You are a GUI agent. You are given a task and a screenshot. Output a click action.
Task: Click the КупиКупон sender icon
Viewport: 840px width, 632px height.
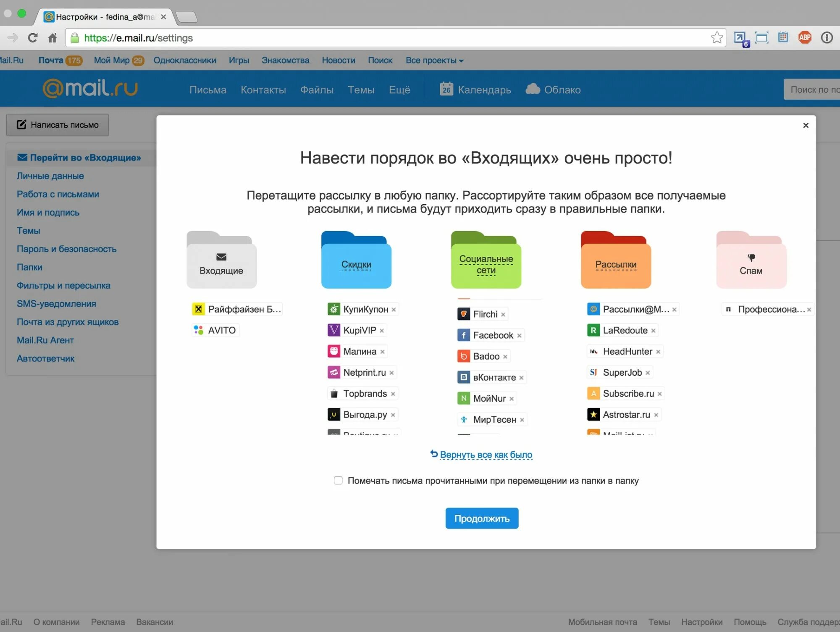point(332,309)
